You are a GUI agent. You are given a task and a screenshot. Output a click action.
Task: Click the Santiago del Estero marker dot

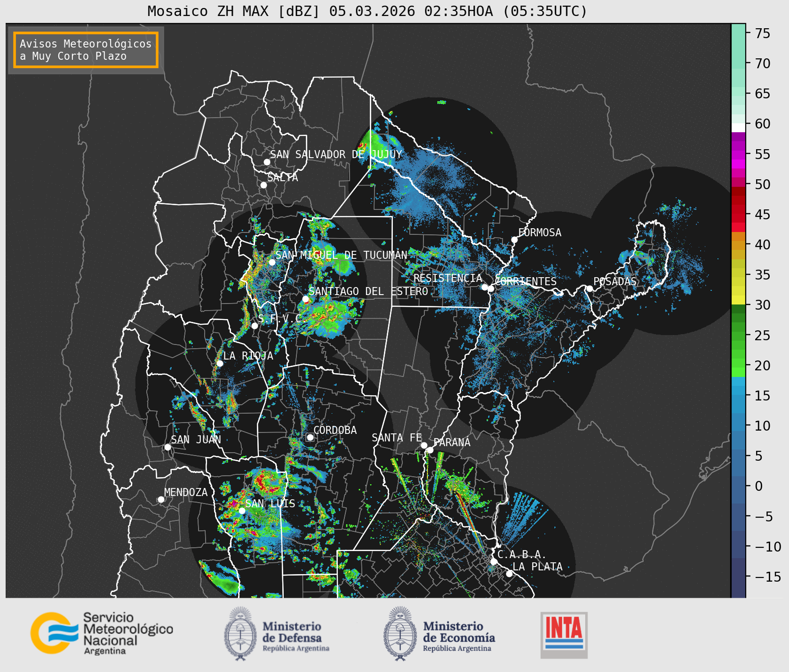(x=305, y=299)
